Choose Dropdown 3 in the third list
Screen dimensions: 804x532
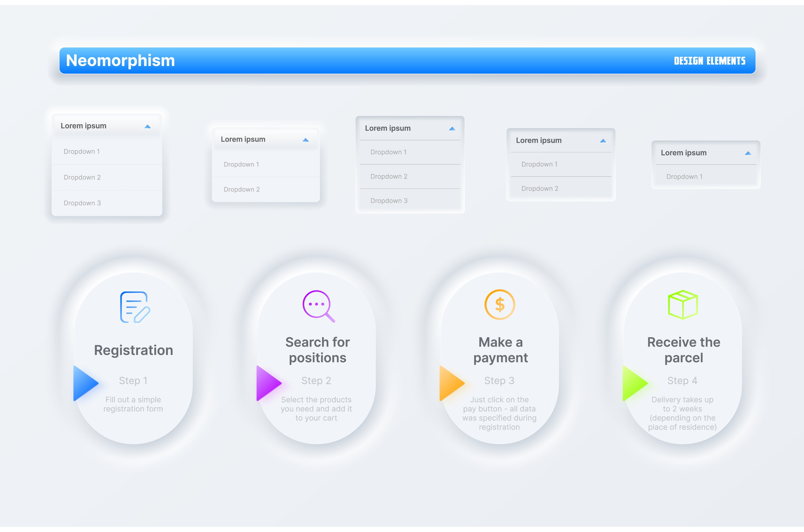coord(389,200)
